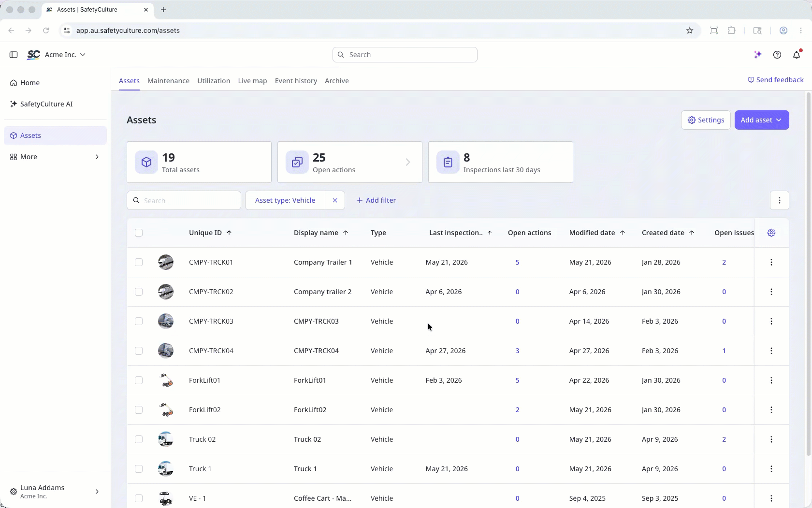This screenshot has width=812, height=508.
Task: Select the CMPY-TRCK01 row checkbox
Action: point(139,262)
